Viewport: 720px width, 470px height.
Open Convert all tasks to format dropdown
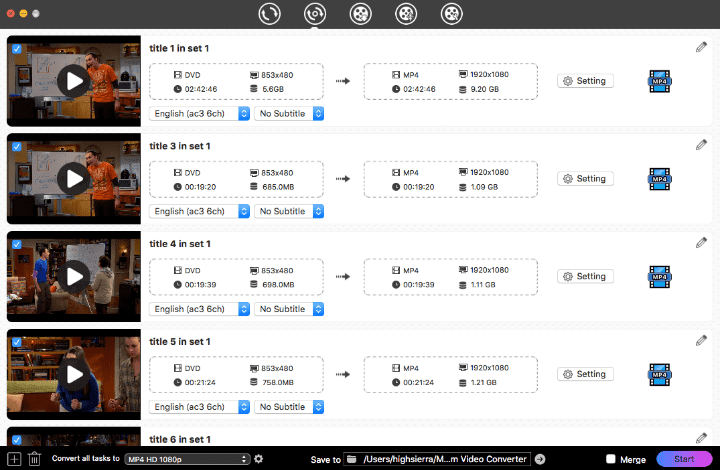(x=187, y=459)
